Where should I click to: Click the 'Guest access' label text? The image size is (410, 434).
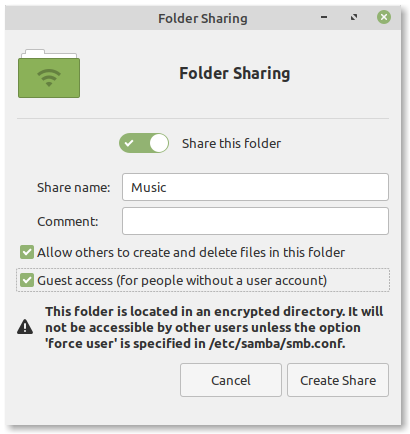pyautogui.click(x=182, y=281)
